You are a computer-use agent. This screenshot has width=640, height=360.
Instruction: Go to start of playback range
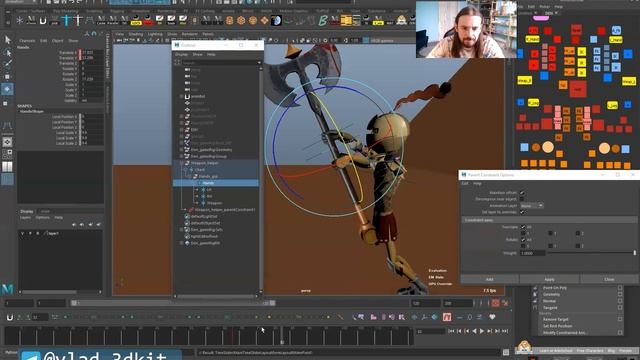(451, 331)
